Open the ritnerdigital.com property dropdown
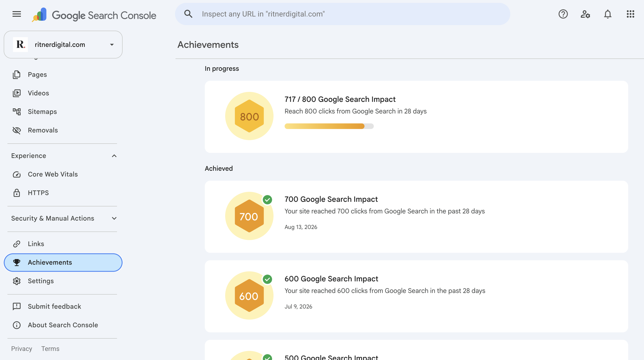644x360 pixels. tap(63, 45)
